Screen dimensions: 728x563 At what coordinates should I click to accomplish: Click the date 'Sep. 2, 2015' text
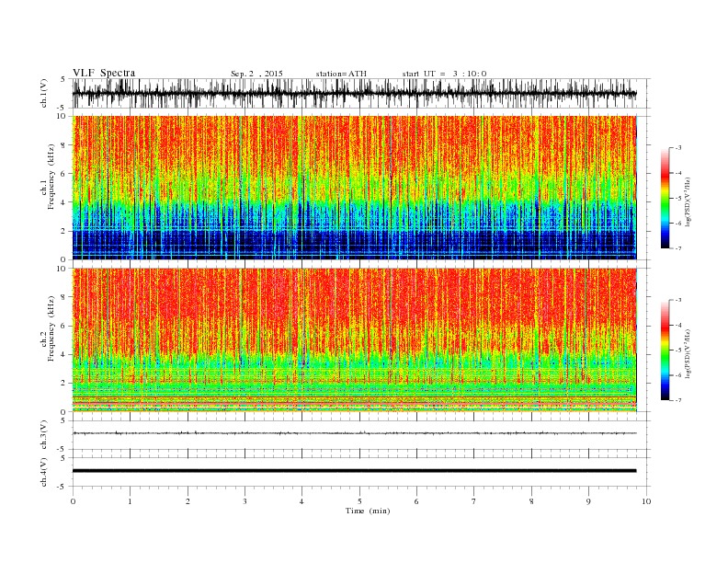coord(256,74)
